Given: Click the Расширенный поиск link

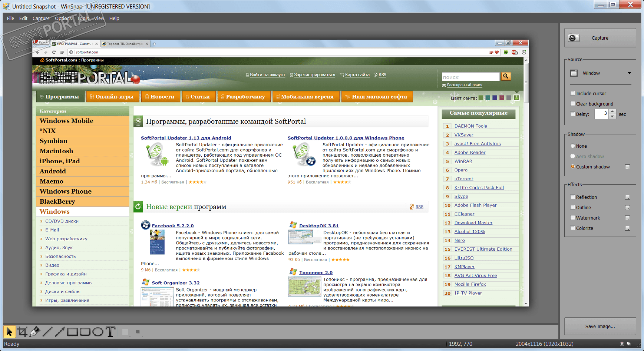Looking at the screenshot, I should point(465,85).
